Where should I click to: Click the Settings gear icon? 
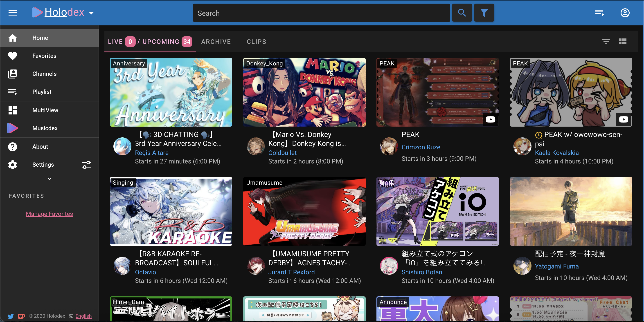click(x=13, y=165)
